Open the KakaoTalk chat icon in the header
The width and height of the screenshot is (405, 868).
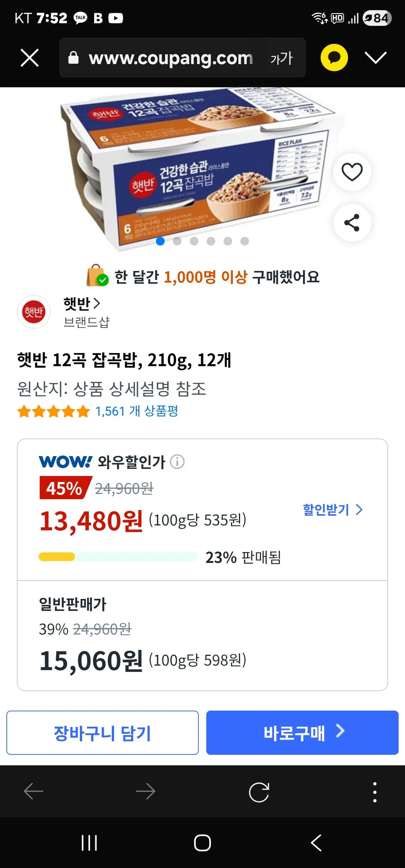pos(334,57)
